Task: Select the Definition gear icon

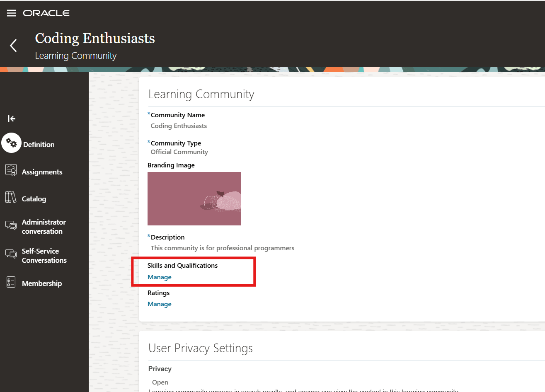Action: point(11,143)
